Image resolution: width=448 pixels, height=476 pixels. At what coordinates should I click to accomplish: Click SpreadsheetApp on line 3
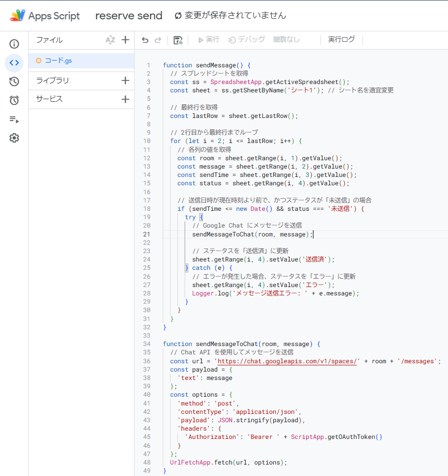click(236, 82)
